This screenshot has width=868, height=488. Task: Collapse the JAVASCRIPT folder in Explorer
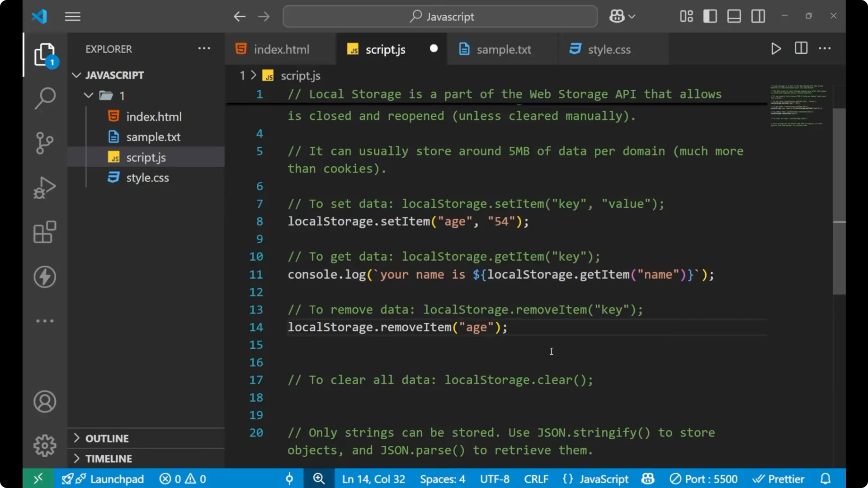tap(76, 75)
